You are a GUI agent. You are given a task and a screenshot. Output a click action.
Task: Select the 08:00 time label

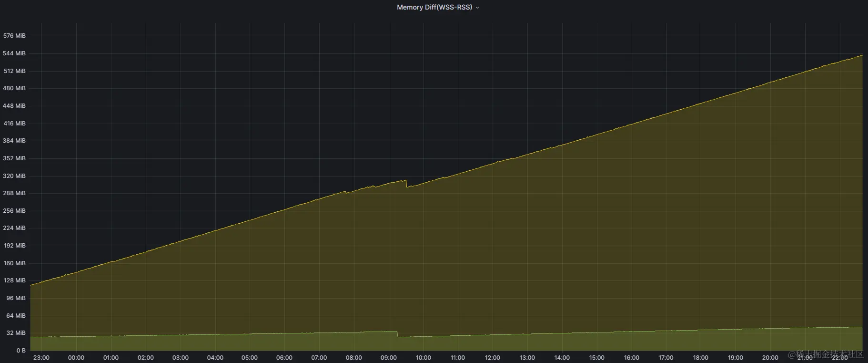[x=354, y=358]
